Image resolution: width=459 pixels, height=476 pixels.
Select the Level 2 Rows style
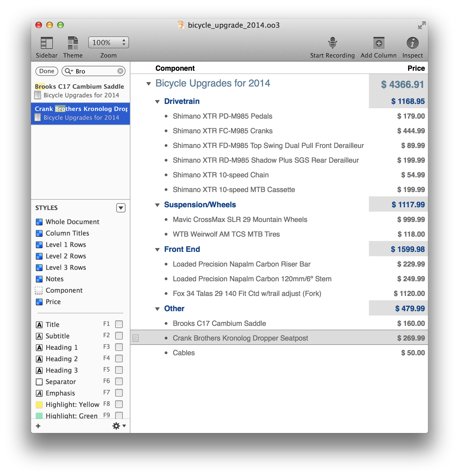pyautogui.click(x=66, y=256)
